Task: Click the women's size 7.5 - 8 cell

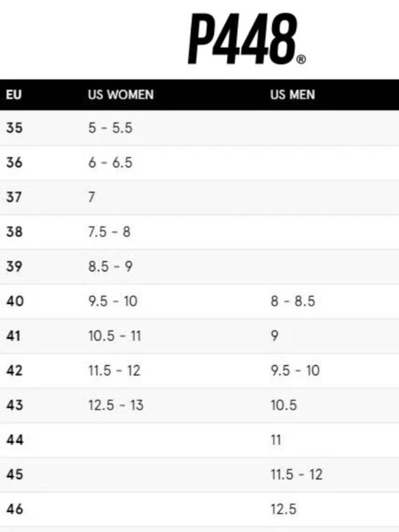Action: coord(109,232)
